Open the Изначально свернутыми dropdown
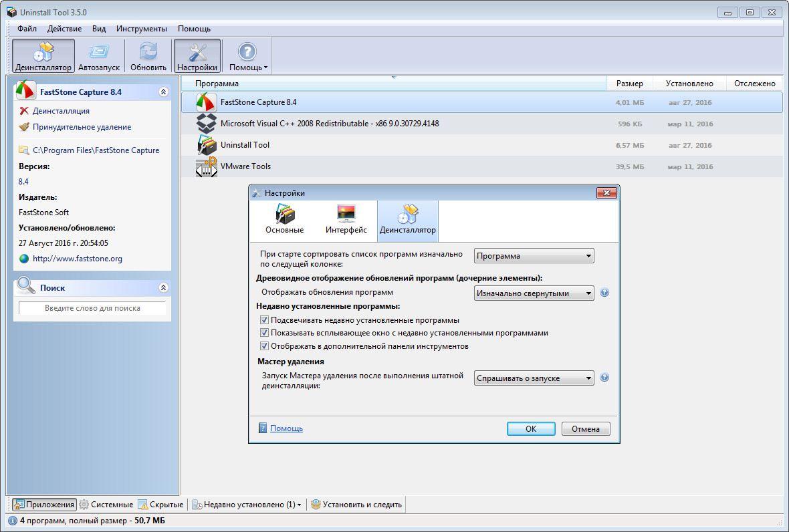The width and height of the screenshot is (789, 532). click(534, 293)
